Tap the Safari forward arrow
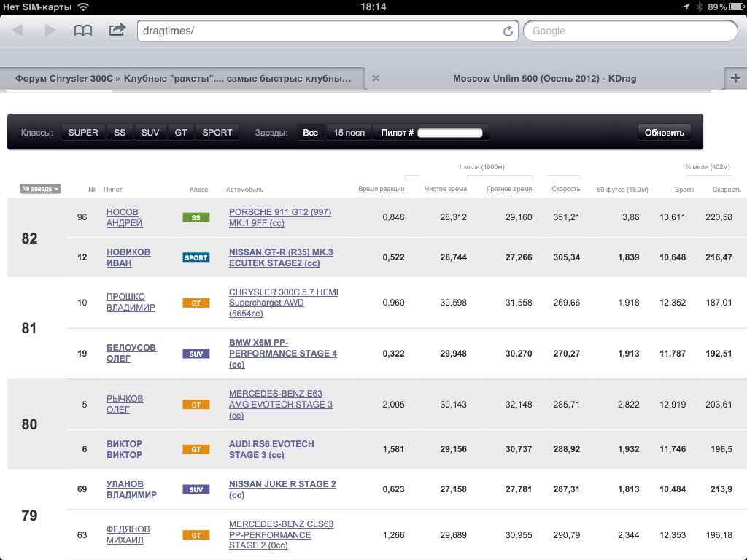Viewport: 747px width, 560px height. (x=50, y=31)
